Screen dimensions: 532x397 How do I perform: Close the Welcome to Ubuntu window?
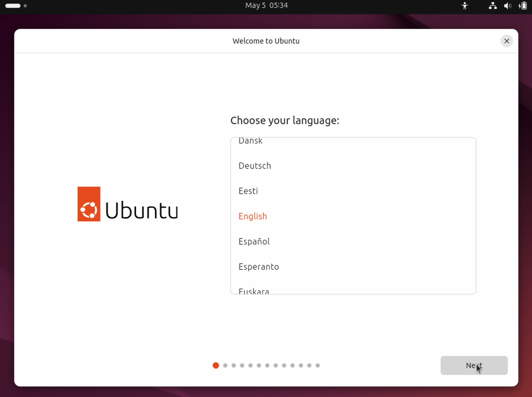[x=507, y=41]
